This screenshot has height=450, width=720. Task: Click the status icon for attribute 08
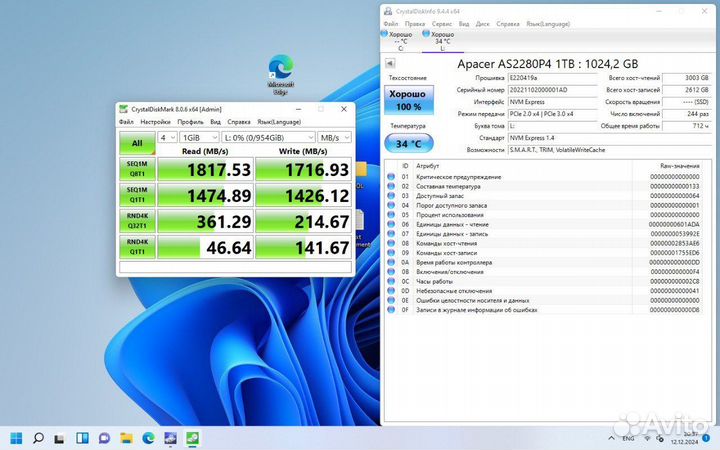pyautogui.click(x=391, y=243)
